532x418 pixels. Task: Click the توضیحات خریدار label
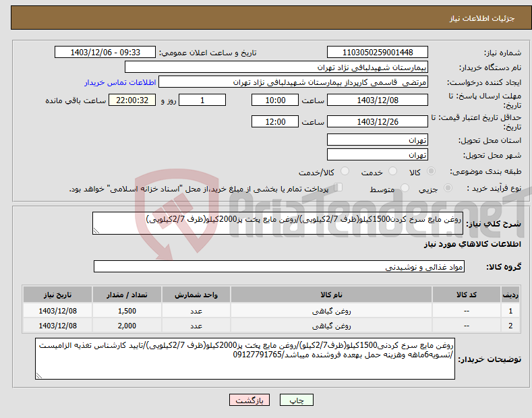pos(490,359)
